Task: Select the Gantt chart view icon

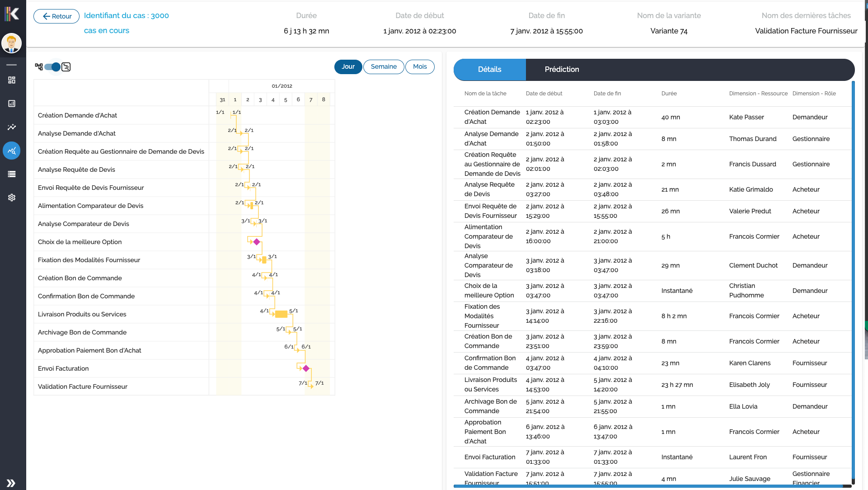Action: 66,67
